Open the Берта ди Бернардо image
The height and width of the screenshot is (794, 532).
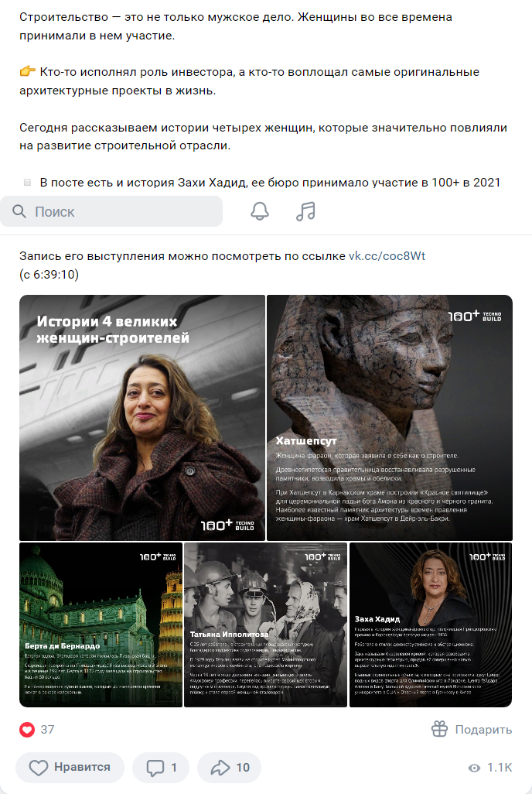pos(101,625)
